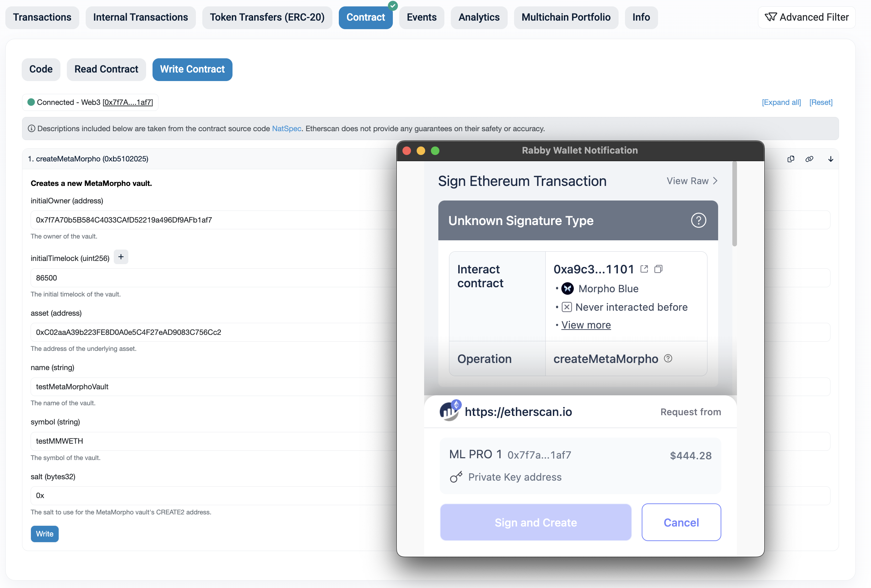Copy the 0xa9c3...1101 contract address

(x=658, y=269)
